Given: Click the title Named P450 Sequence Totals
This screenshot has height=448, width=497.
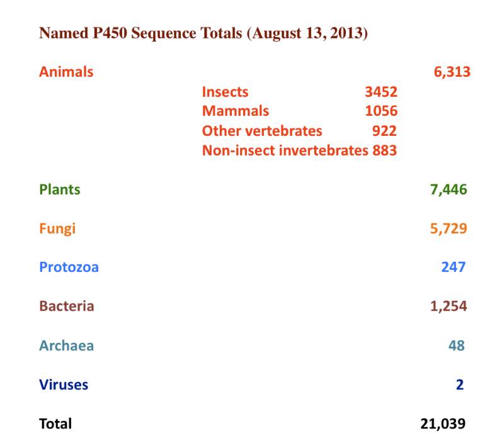Looking at the screenshot, I should (x=203, y=33).
